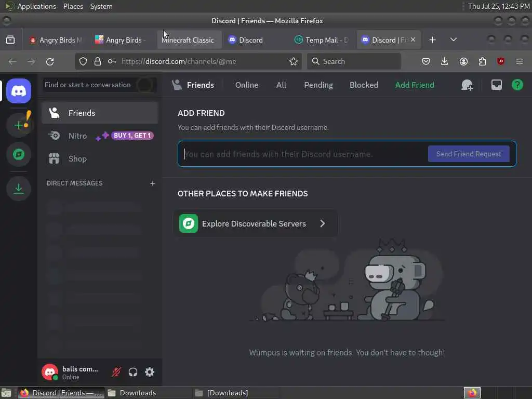Open the Discord help question icon
This screenshot has width=532, height=399.
click(517, 85)
